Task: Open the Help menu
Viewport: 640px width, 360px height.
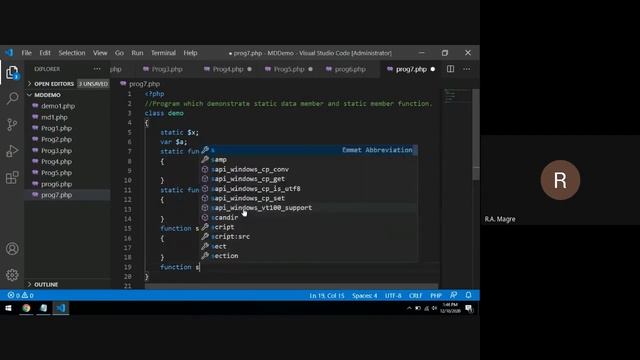Action: [190, 53]
